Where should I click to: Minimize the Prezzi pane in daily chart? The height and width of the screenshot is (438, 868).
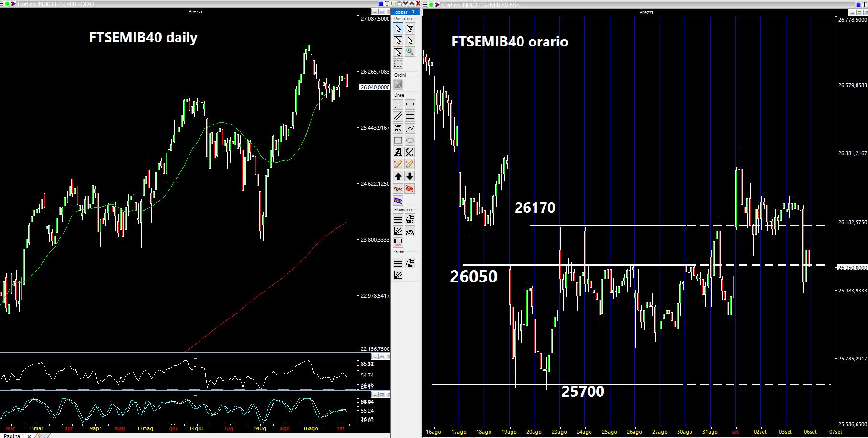[x=375, y=11]
